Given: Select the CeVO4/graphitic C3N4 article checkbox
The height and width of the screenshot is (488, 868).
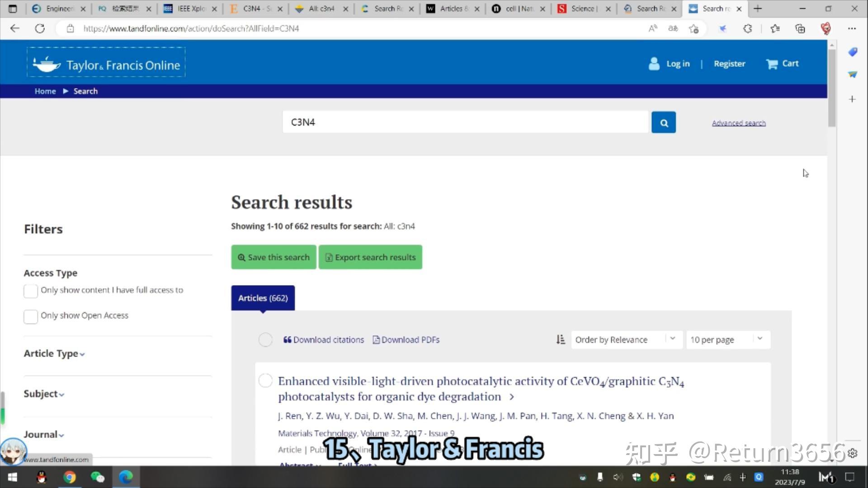Looking at the screenshot, I should point(265,380).
